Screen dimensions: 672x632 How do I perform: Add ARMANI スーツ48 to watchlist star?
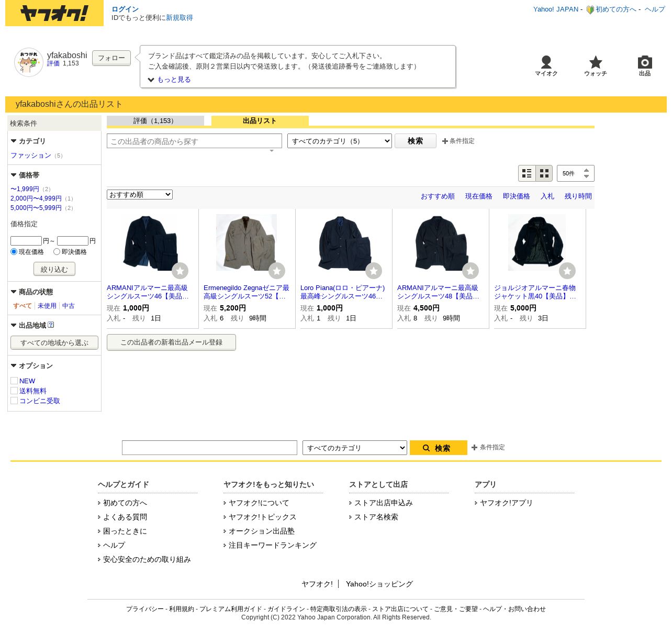pyautogui.click(x=471, y=271)
